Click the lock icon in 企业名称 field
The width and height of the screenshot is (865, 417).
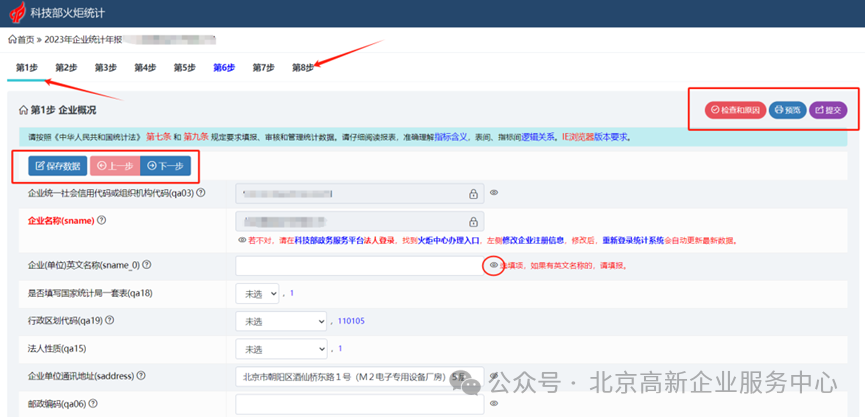click(x=473, y=221)
